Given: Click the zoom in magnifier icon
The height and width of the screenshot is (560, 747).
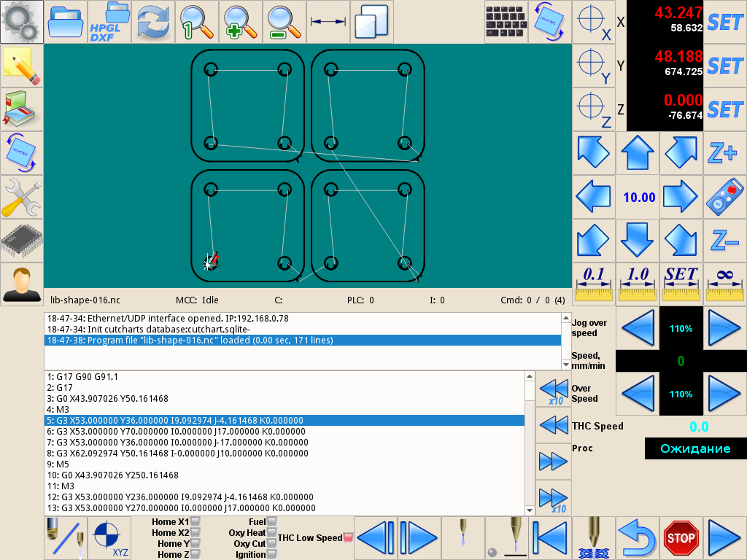Looking at the screenshot, I should click(241, 22).
